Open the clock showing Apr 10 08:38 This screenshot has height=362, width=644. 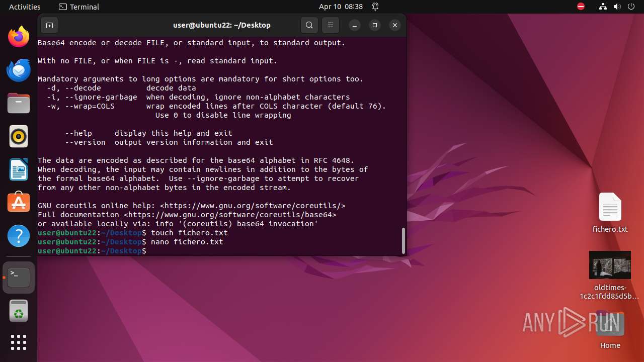click(x=341, y=7)
